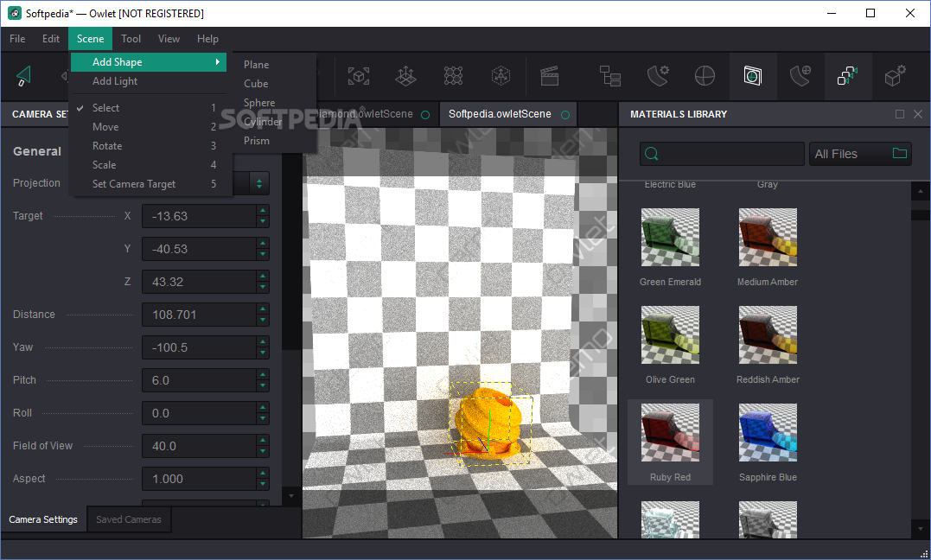This screenshot has height=560, width=931.
Task: Select the orange object in the viewport
Action: click(488, 422)
